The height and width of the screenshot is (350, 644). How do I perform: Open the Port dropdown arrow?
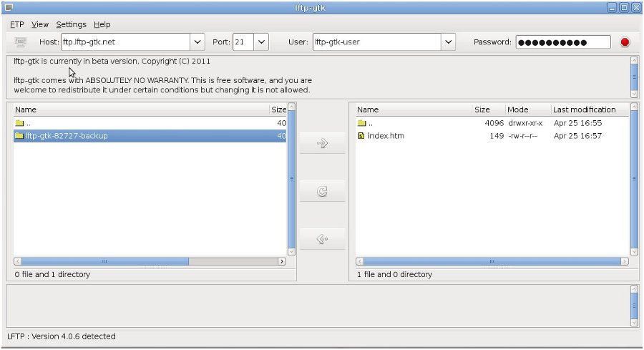[x=261, y=42]
